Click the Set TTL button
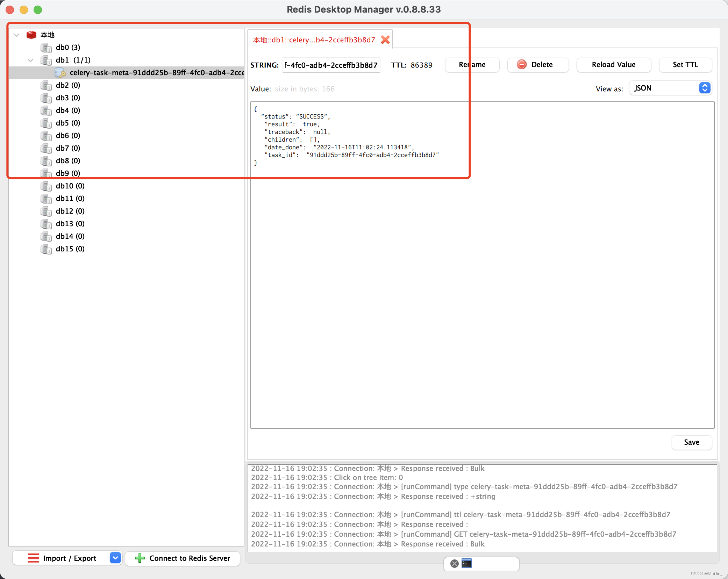Image resolution: width=728 pixels, height=579 pixels. (685, 65)
